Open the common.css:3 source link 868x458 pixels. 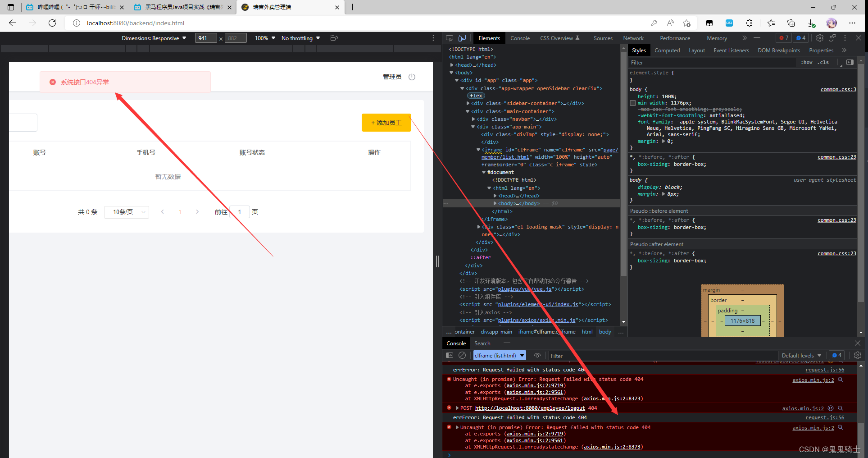(838, 89)
